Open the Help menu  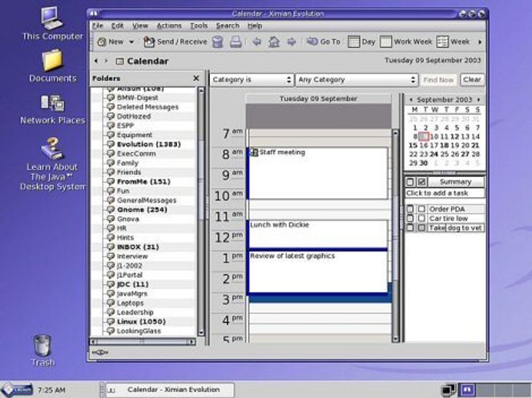[x=255, y=26]
